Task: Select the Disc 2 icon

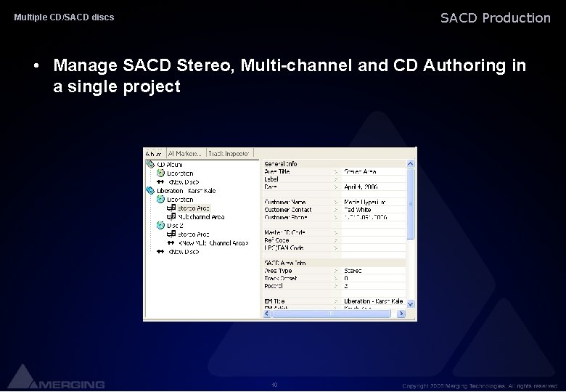Action: [160, 225]
